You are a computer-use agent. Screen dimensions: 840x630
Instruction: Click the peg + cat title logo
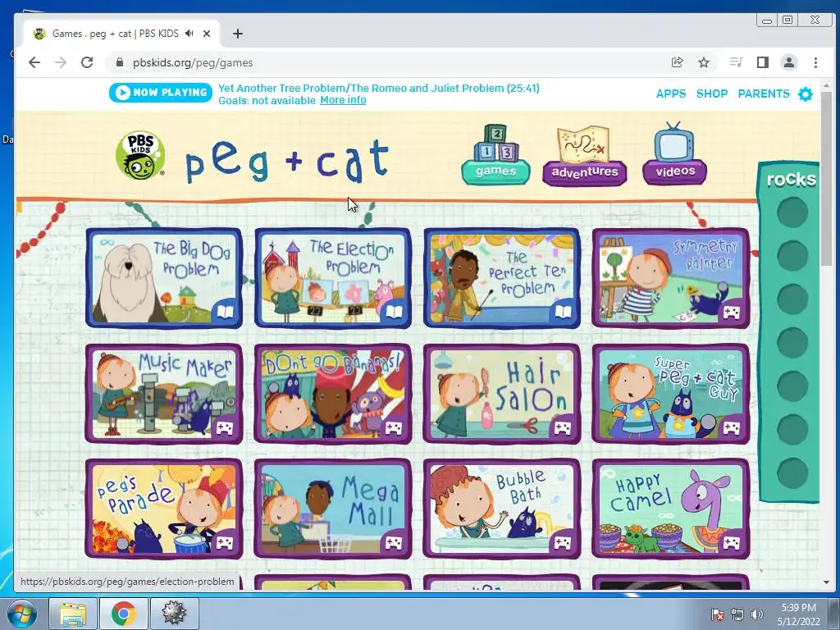click(286, 160)
